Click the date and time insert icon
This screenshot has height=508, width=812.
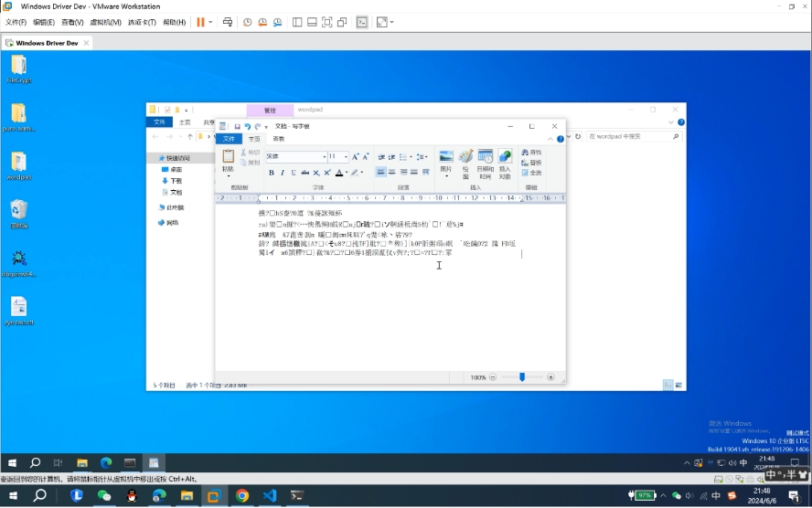coord(485,157)
